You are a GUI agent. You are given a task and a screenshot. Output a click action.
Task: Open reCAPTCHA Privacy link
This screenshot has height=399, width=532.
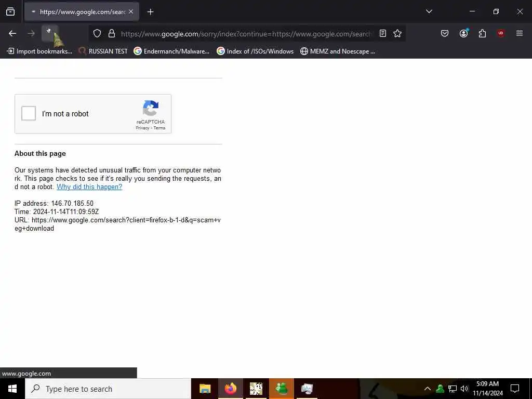(x=142, y=128)
